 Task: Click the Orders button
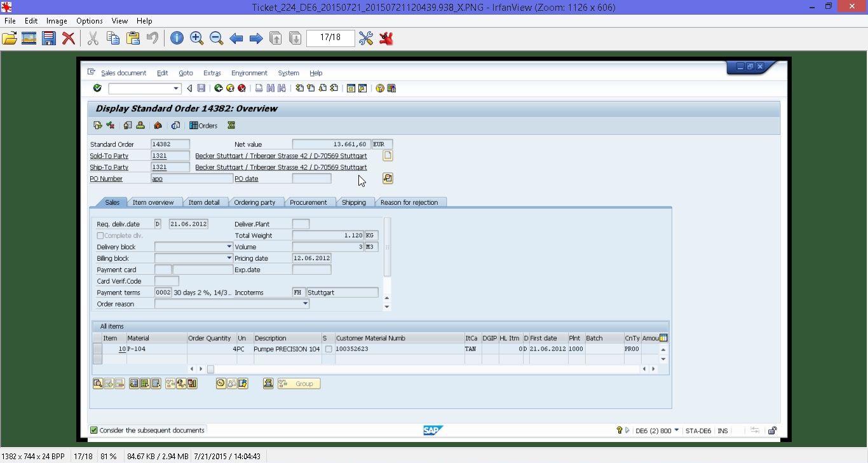coord(203,125)
